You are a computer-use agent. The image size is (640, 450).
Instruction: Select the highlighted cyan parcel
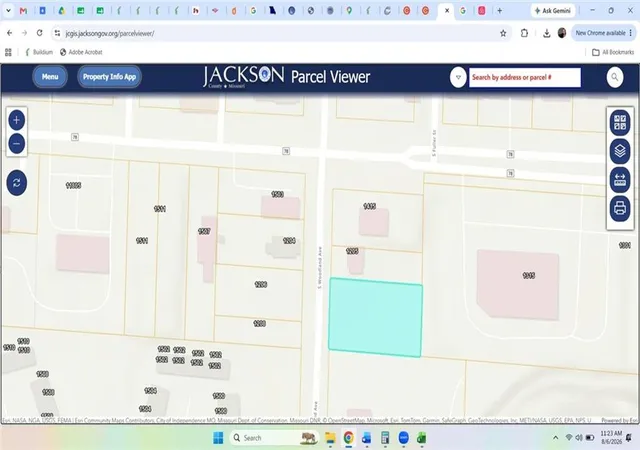[375, 317]
